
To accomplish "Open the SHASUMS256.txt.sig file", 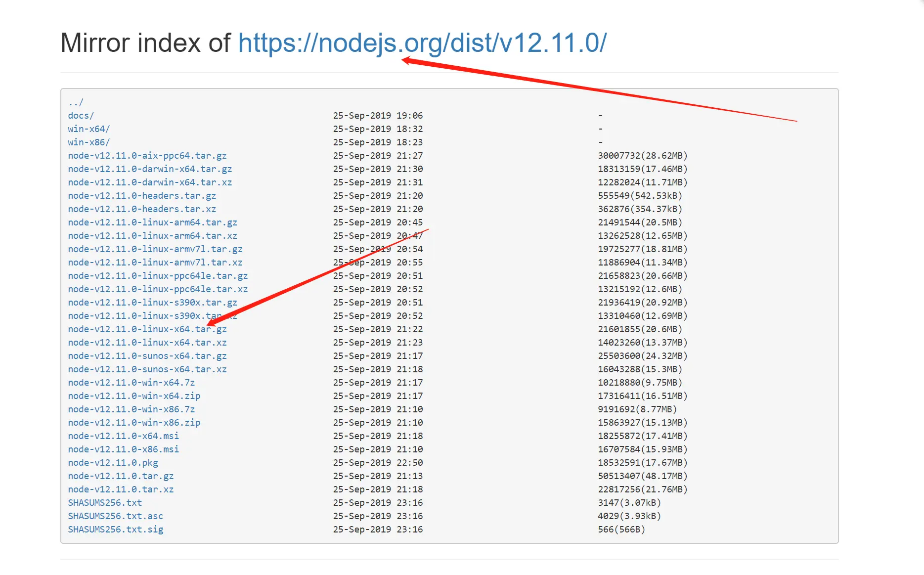I will [x=116, y=530].
